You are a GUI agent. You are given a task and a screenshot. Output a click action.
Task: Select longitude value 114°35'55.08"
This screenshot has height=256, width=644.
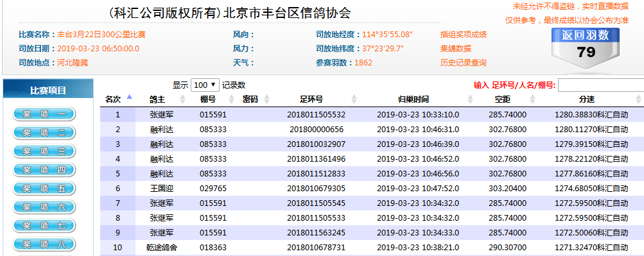[x=387, y=35]
